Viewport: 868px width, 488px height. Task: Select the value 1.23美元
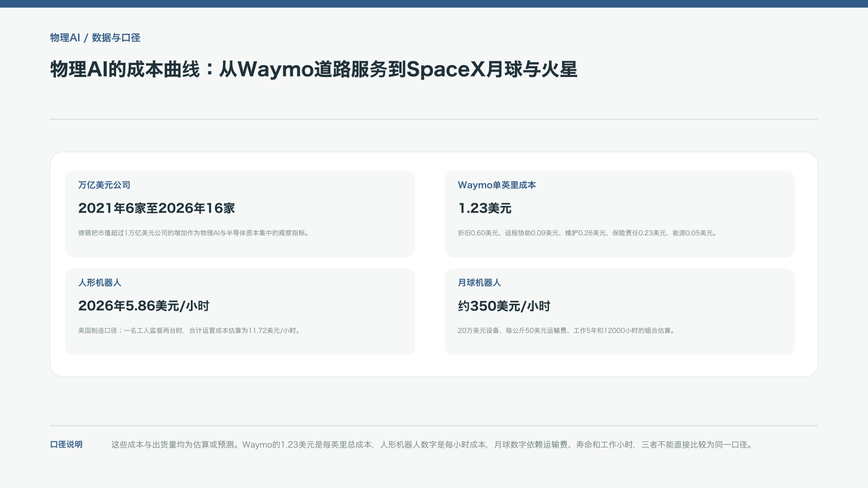pyautogui.click(x=484, y=208)
